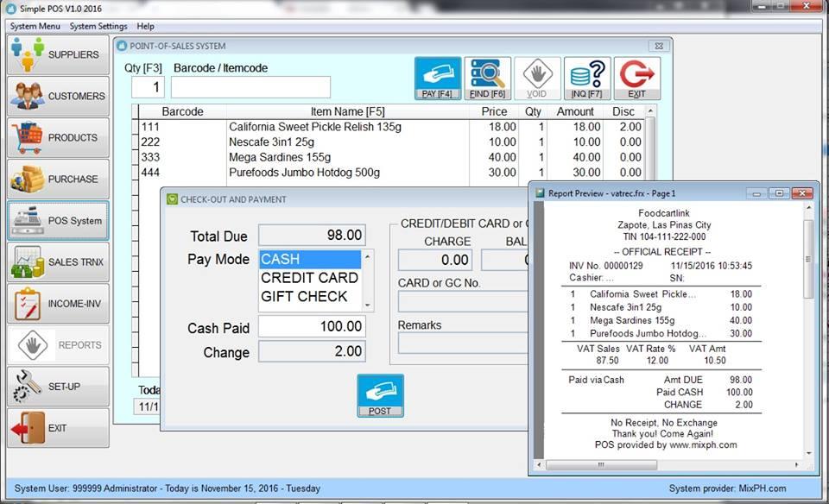829x504 pixels.
Task: Open the Help menu
Action: click(x=145, y=26)
